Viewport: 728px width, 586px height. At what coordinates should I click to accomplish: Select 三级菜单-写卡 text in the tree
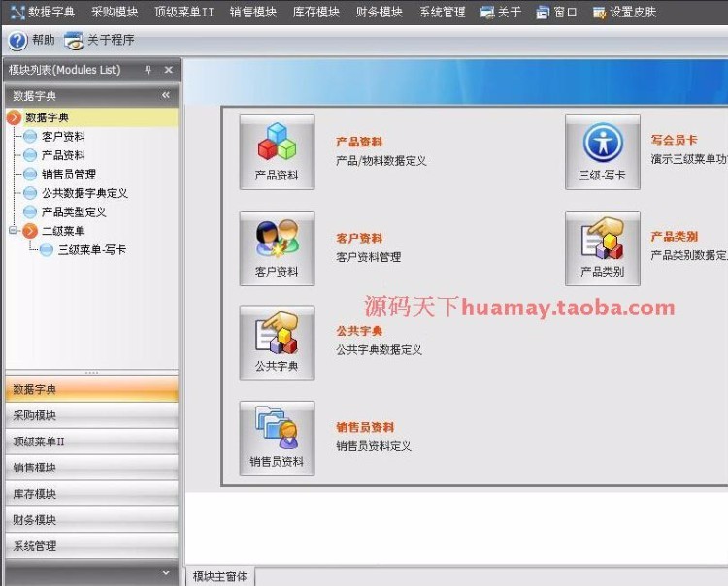(92, 250)
